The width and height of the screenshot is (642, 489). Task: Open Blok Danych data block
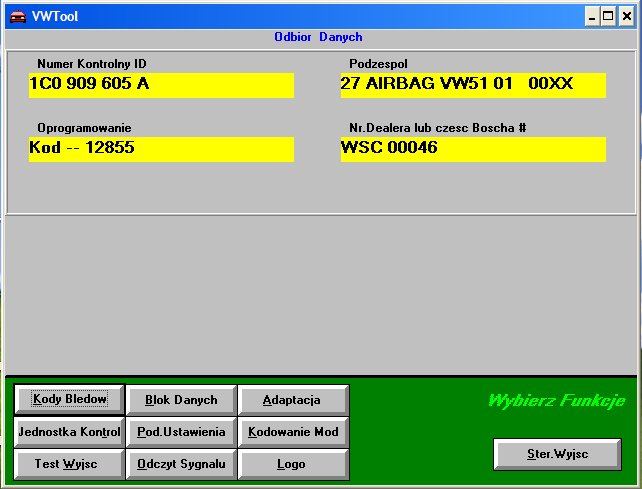[181, 400]
